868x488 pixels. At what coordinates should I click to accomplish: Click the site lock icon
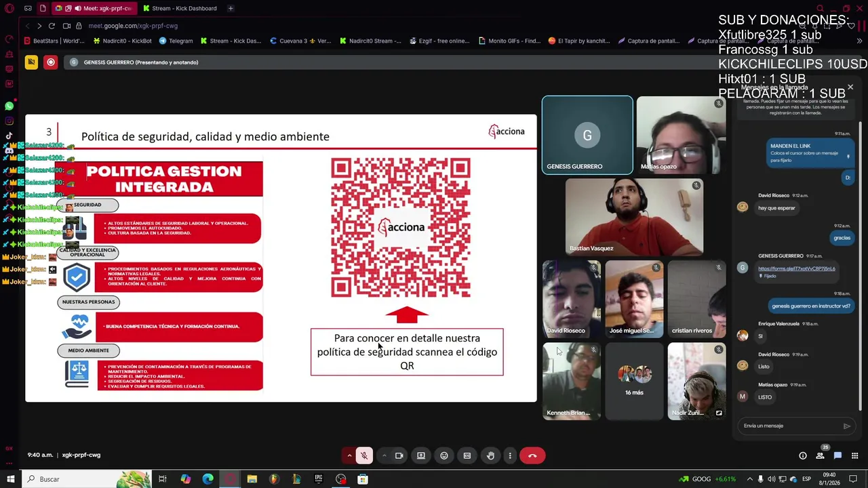79,26
